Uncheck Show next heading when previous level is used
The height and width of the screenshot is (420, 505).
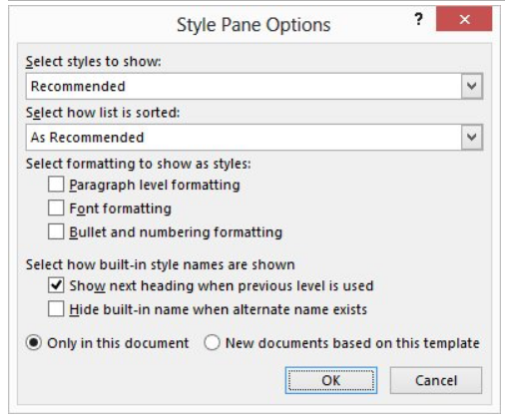(x=56, y=285)
